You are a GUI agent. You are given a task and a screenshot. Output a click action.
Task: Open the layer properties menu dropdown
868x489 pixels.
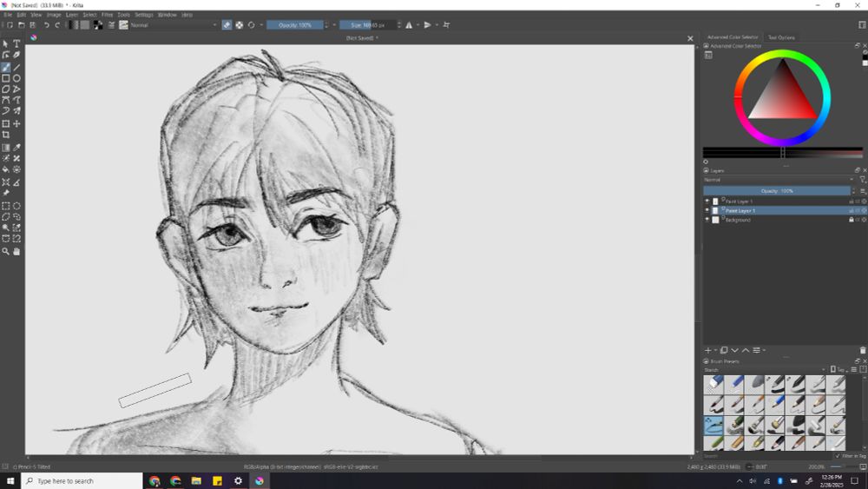tap(758, 350)
